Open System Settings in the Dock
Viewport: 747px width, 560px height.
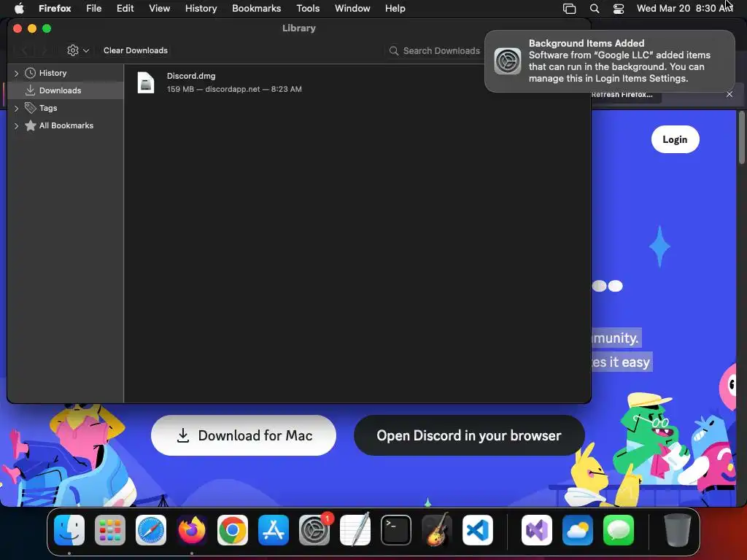click(314, 530)
